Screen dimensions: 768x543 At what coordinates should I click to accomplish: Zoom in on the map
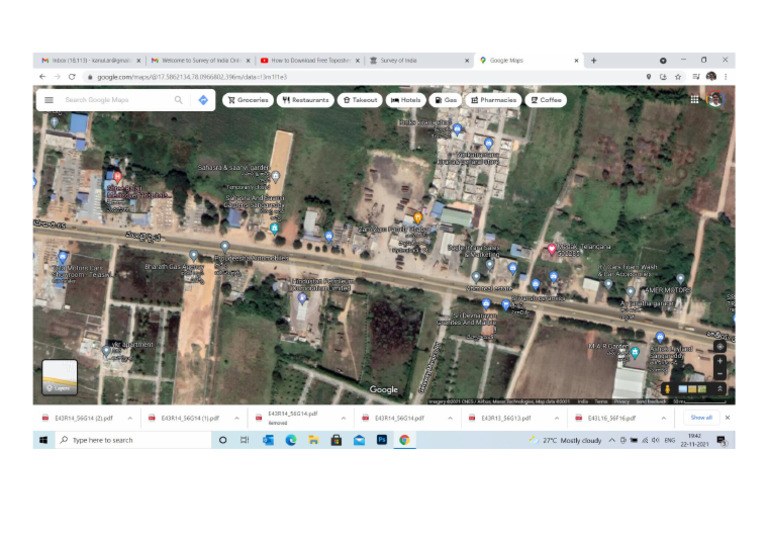[720, 360]
